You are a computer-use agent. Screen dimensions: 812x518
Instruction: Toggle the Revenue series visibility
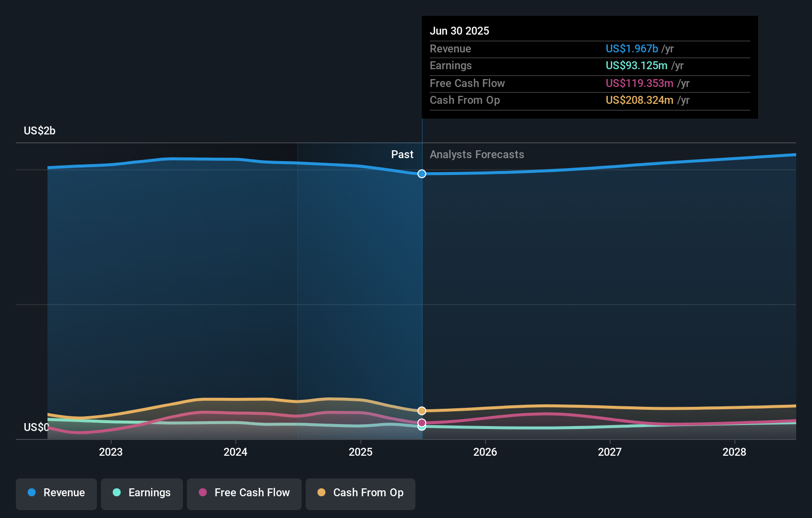(56, 494)
